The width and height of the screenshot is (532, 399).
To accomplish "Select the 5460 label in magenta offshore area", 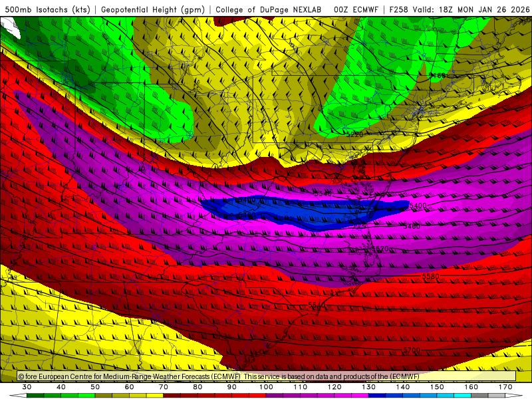I will (412, 226).
